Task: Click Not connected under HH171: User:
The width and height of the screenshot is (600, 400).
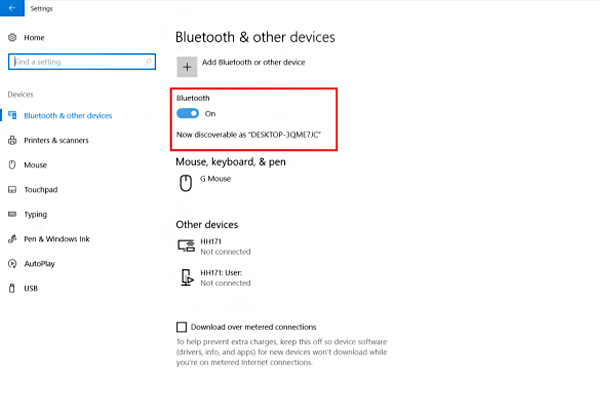Action: [225, 283]
